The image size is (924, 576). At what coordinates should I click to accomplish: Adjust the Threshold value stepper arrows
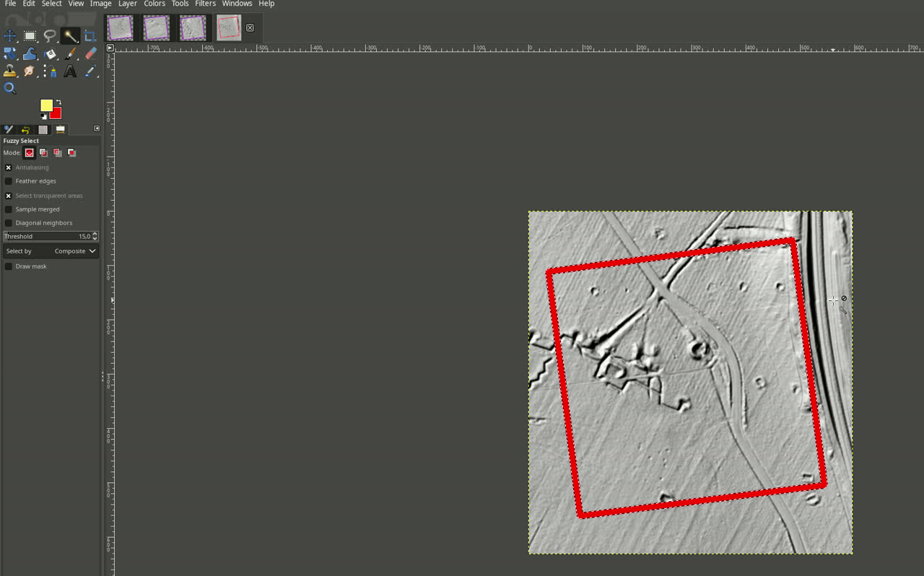coord(95,236)
